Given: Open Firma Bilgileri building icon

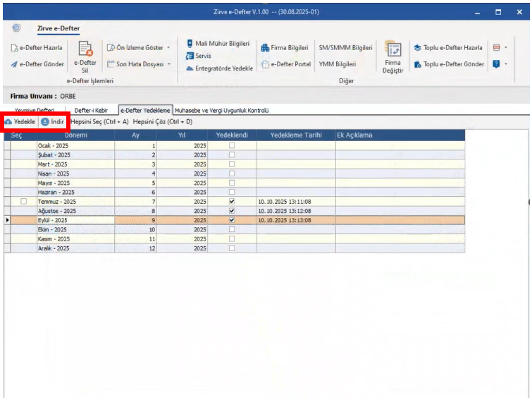Looking at the screenshot, I should pos(265,48).
